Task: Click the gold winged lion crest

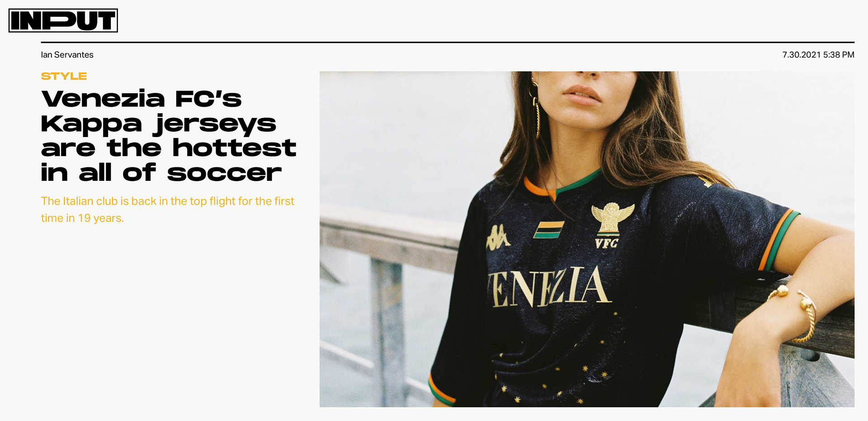Action: [x=613, y=218]
